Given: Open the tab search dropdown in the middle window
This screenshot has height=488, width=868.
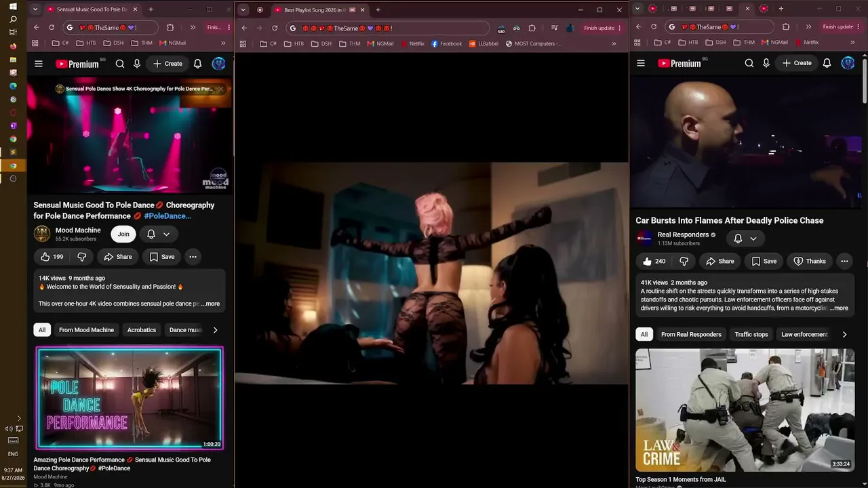Looking at the screenshot, I should (x=243, y=10).
